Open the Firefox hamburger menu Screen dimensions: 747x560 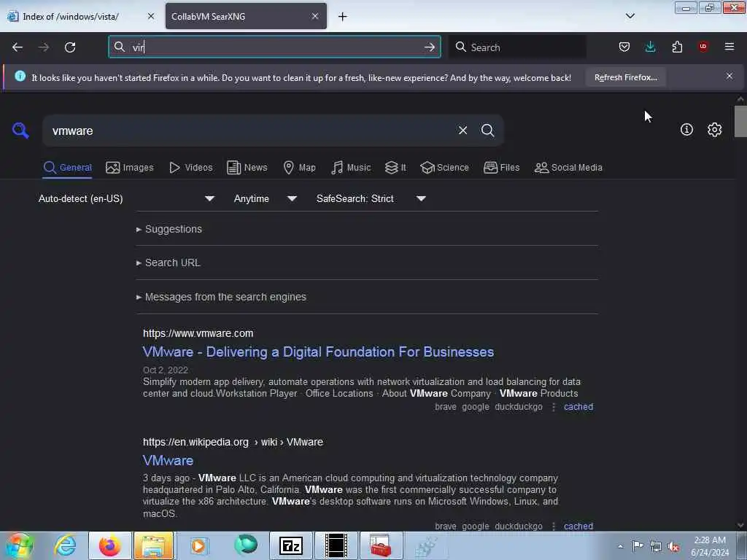(x=729, y=47)
